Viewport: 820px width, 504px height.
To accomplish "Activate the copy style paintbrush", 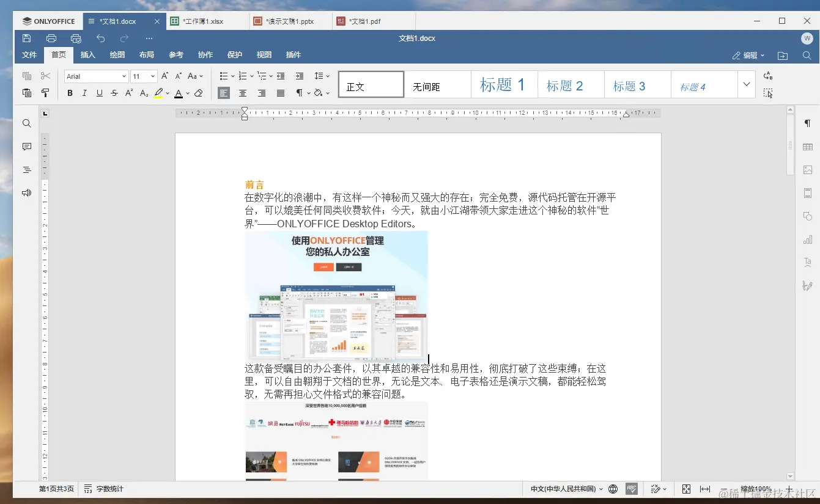I will 45,93.
